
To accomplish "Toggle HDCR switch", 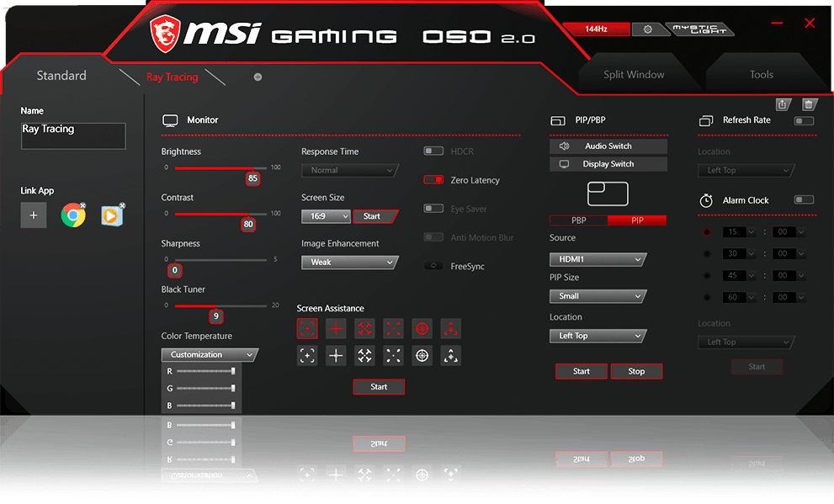I will point(433,151).
